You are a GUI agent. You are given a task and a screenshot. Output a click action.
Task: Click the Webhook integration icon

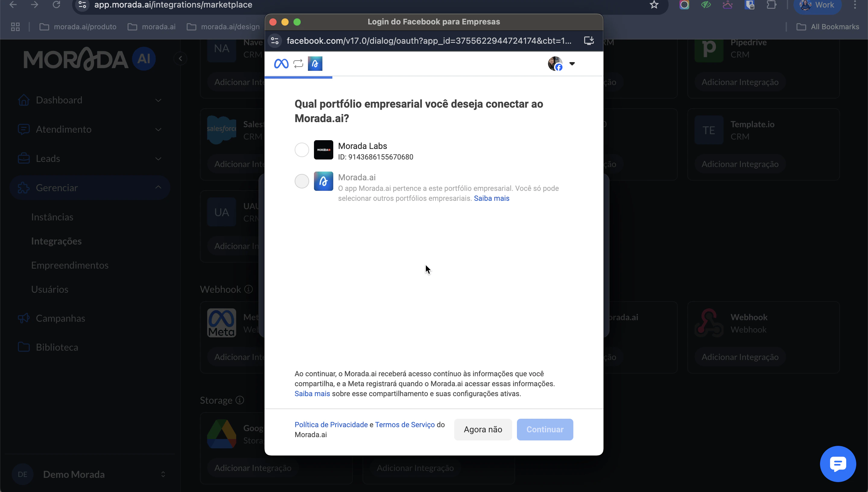(708, 322)
